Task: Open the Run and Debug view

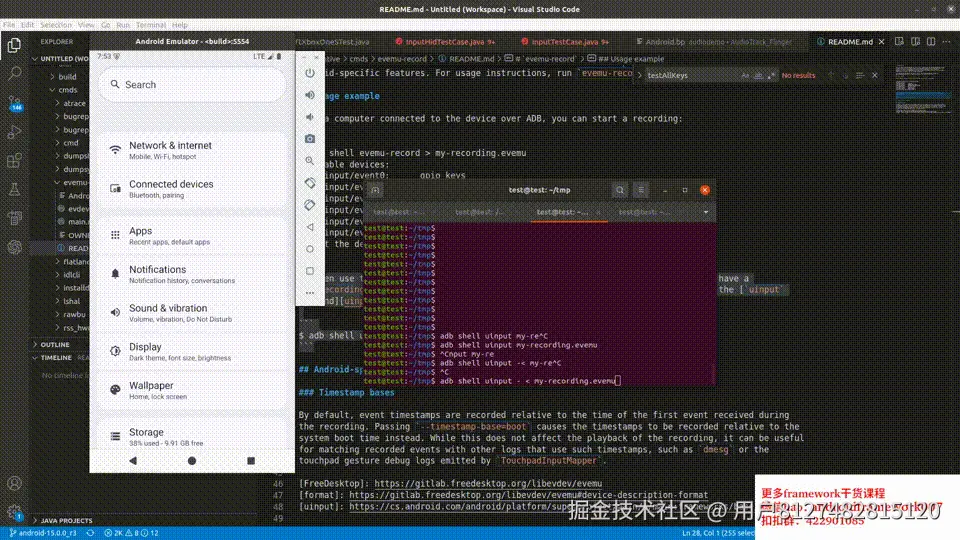Action: click(x=14, y=132)
